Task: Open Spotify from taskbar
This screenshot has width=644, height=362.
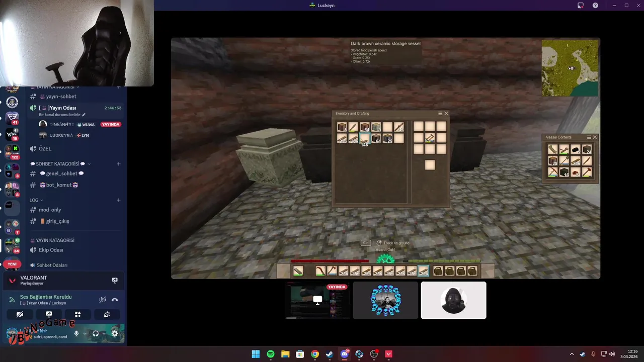Action: [x=270, y=354]
